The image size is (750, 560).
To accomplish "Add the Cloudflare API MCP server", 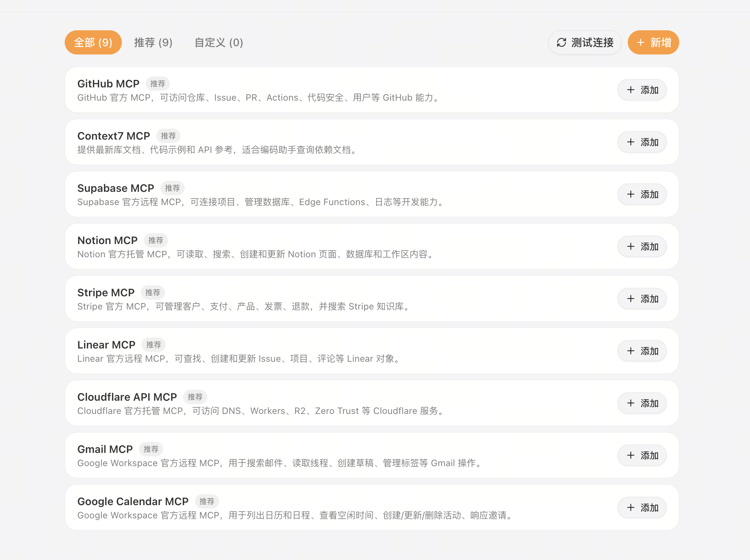I will (642, 403).
